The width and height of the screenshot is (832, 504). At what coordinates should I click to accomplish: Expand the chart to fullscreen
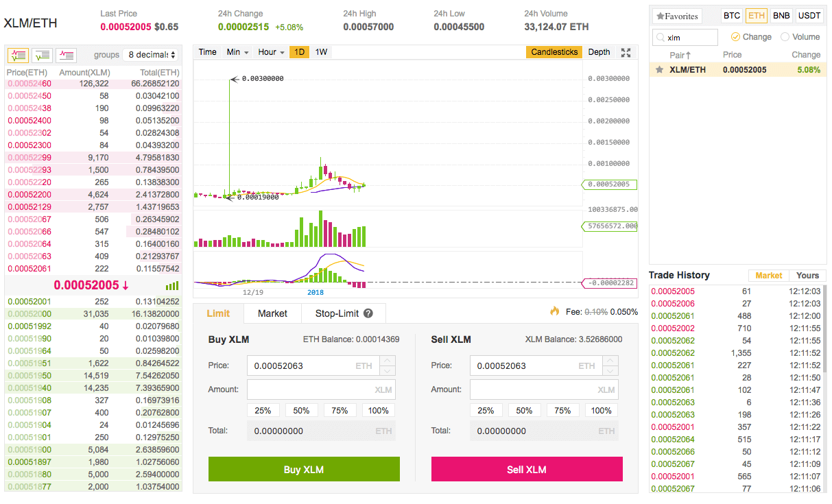[x=626, y=52]
